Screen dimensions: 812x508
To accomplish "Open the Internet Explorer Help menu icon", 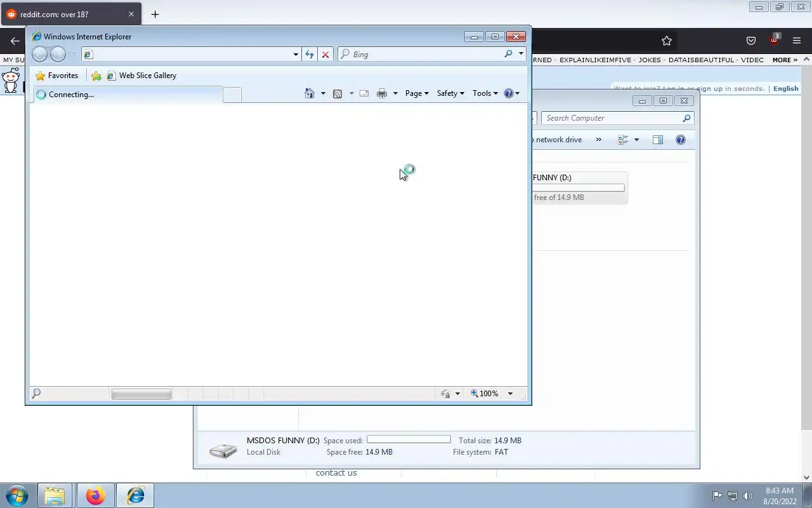I will [511, 93].
